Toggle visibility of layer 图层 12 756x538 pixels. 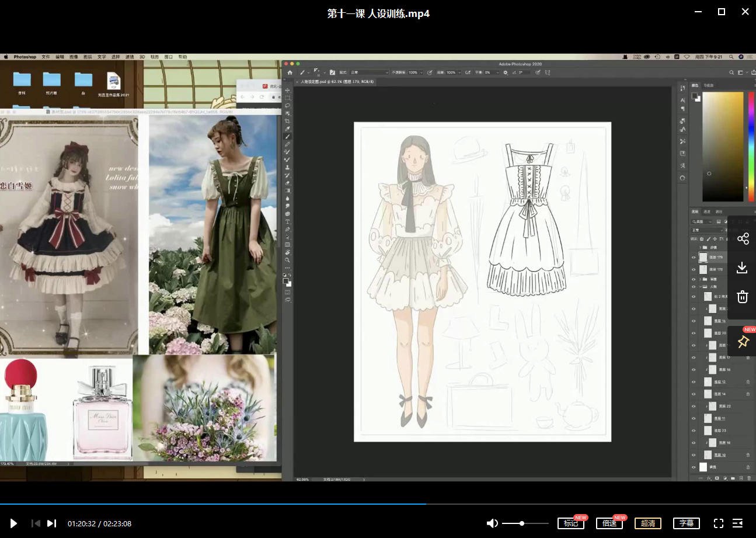point(694,382)
